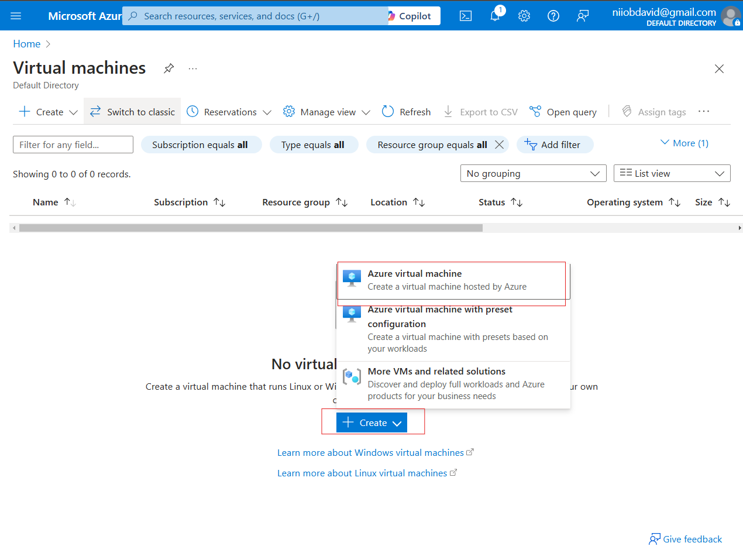Open the notifications bell
This screenshot has height=560, width=743.
(496, 15)
